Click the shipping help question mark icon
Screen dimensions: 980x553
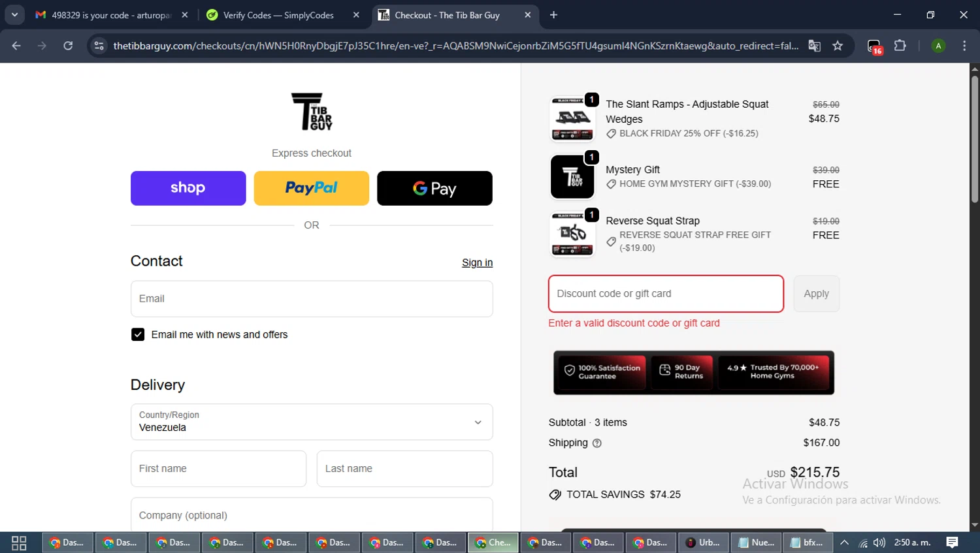coord(596,443)
